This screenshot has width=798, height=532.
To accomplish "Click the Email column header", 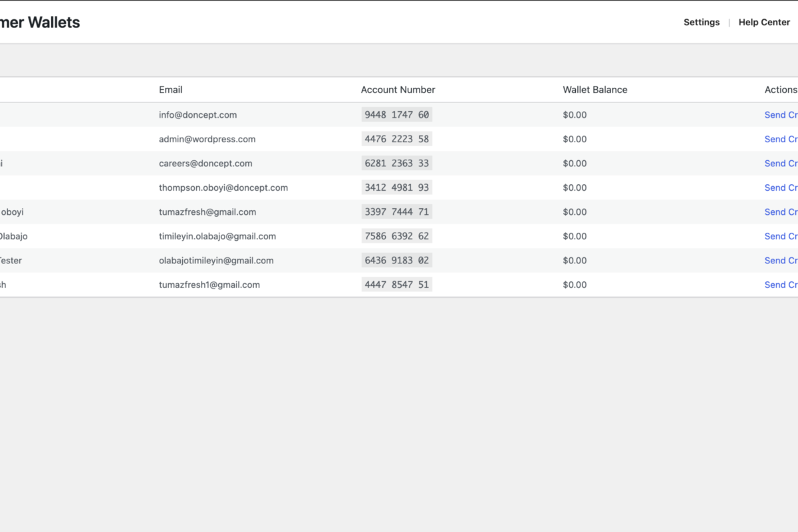I will click(x=170, y=90).
